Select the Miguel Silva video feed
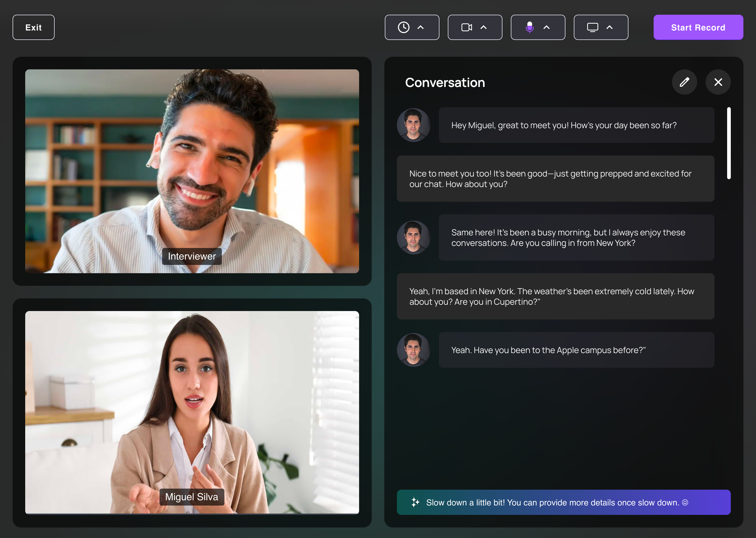The image size is (756, 538). coord(192,412)
